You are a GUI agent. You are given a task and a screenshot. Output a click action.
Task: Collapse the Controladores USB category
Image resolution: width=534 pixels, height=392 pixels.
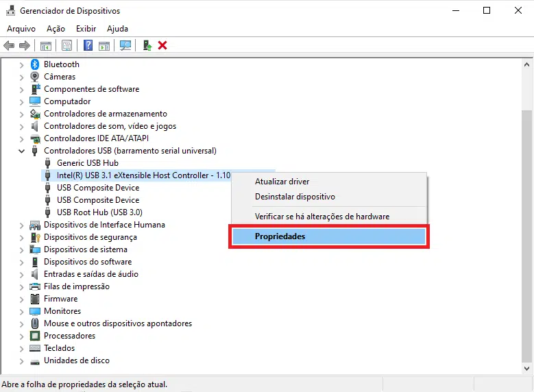[x=21, y=151]
